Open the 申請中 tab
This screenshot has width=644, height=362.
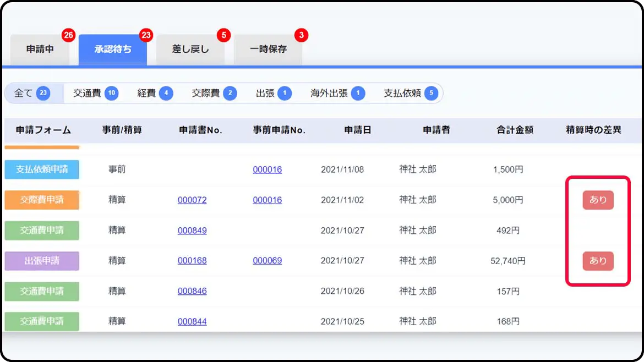point(40,50)
